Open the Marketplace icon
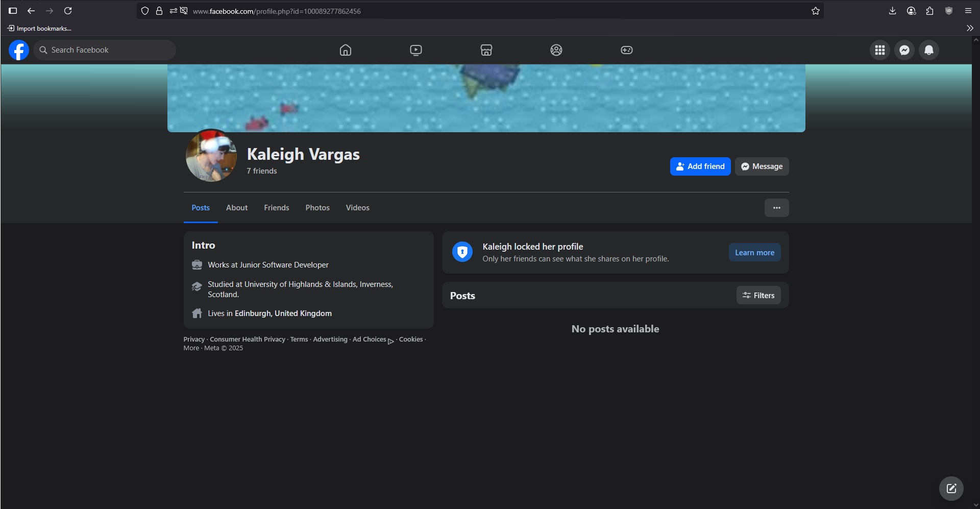The width and height of the screenshot is (980, 509). [486, 50]
